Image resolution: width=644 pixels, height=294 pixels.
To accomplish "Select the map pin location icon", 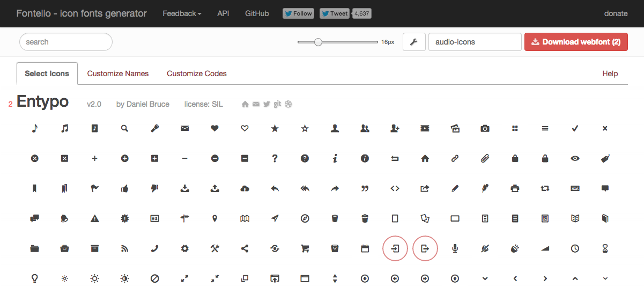I will [215, 218].
